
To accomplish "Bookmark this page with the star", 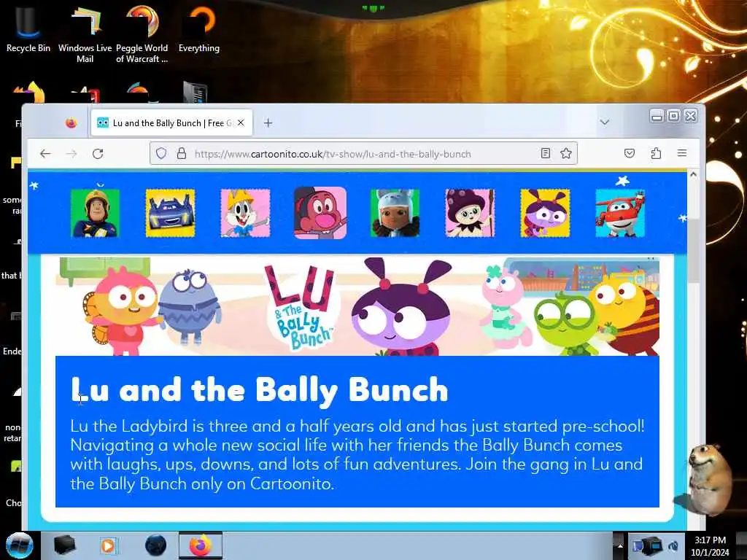I will tap(566, 153).
